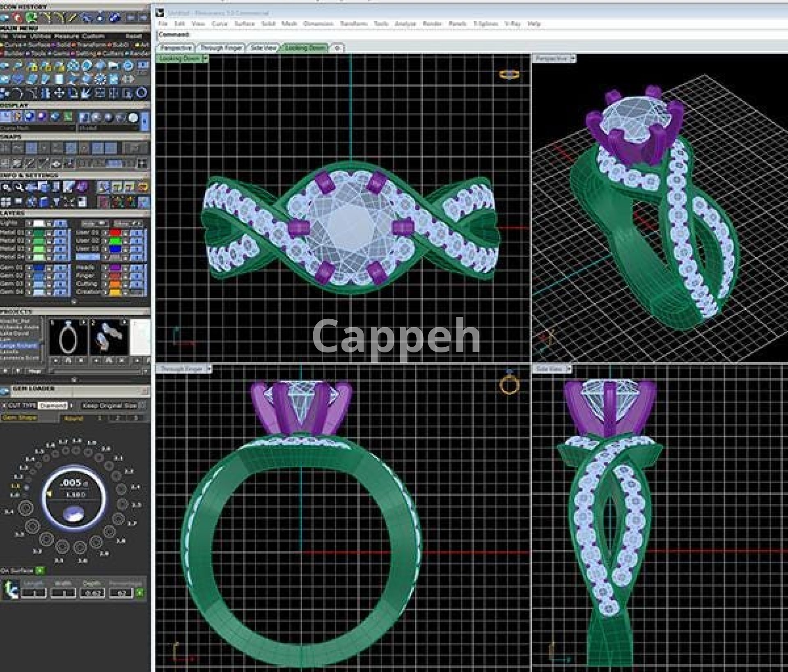This screenshot has width=788, height=672.
Task: Click the red User 01 layer color swatch
Action: coord(115,232)
